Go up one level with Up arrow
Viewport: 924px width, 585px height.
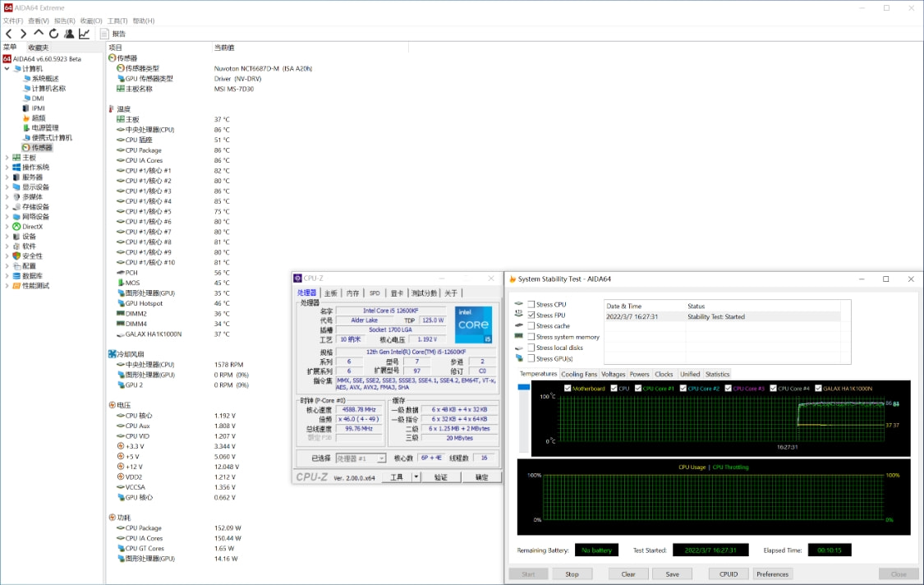39,34
